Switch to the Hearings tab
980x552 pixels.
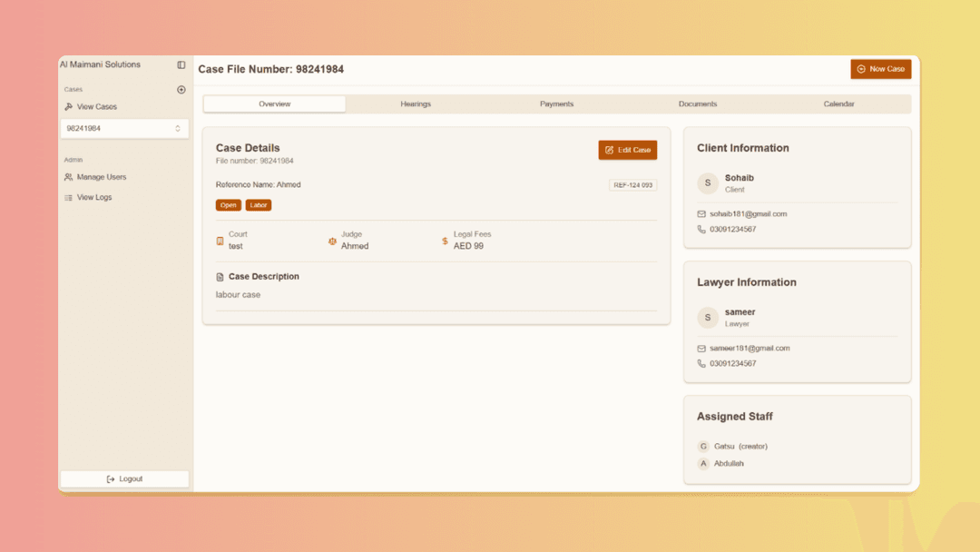pos(415,103)
